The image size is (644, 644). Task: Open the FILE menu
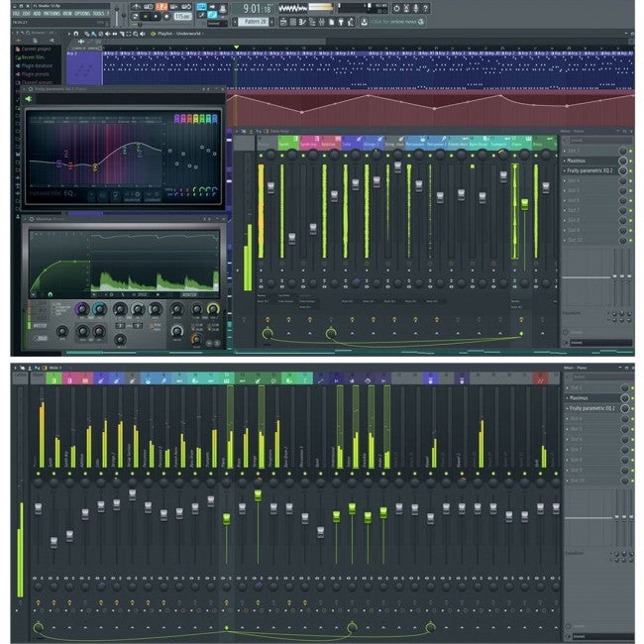[x=16, y=13]
